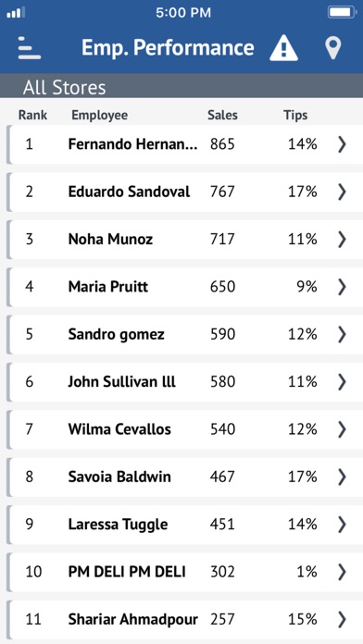Open the location pin icon
Screen dimensions: 363x644
[x=333, y=48]
